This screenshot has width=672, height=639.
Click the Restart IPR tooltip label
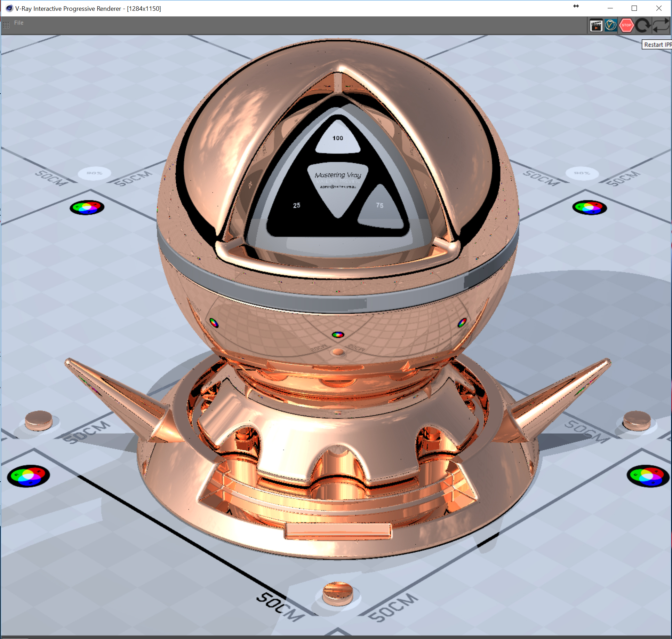point(657,45)
